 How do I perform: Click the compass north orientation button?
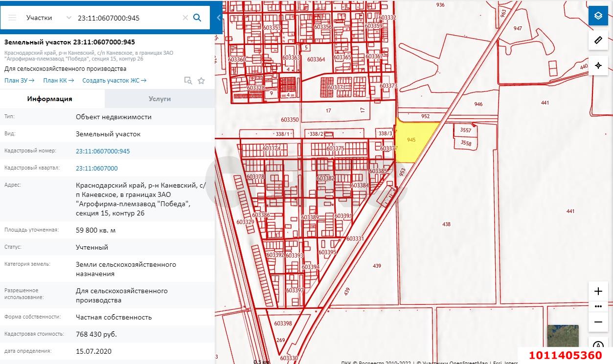point(598,346)
